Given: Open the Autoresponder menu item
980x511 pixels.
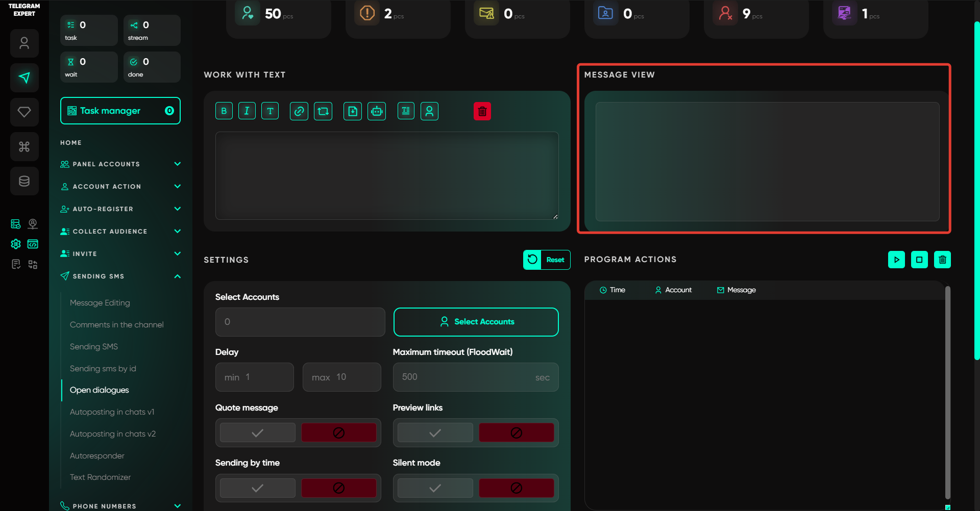Looking at the screenshot, I should (97, 456).
